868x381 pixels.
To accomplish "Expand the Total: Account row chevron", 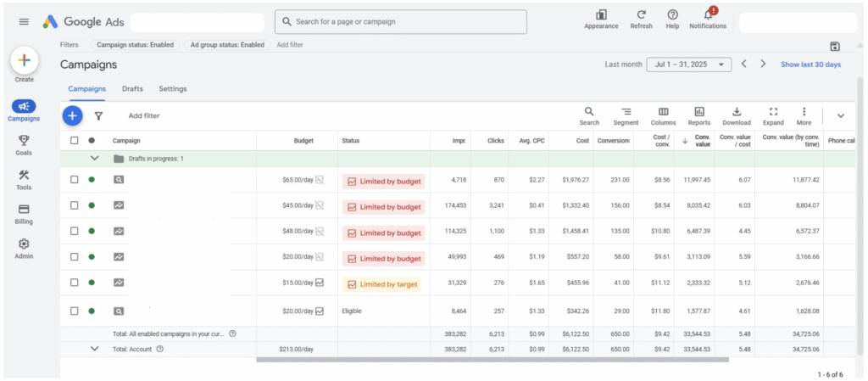I will point(95,348).
